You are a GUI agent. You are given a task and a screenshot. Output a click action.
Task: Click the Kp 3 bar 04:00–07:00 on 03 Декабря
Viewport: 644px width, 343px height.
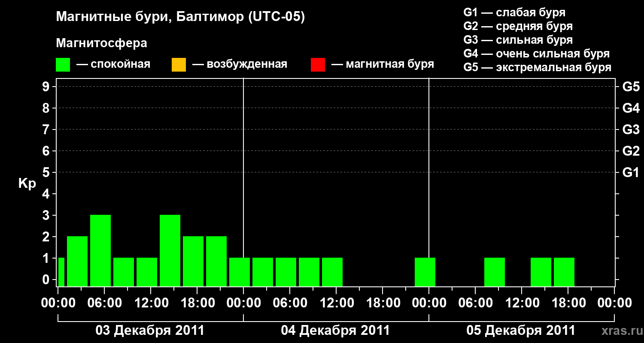click(x=100, y=250)
